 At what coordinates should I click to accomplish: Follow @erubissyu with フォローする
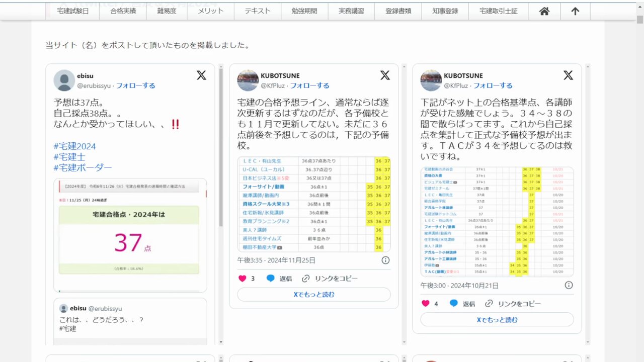coord(136,85)
